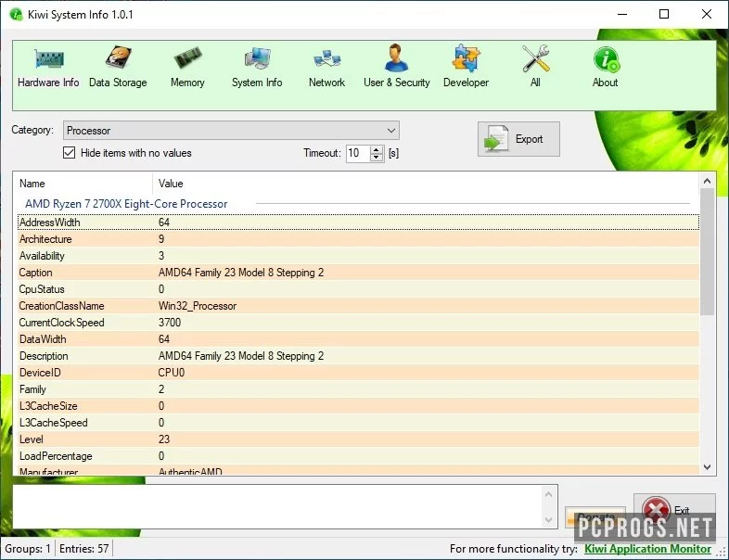Select the Availability row
This screenshot has height=560, width=729.
click(x=358, y=256)
